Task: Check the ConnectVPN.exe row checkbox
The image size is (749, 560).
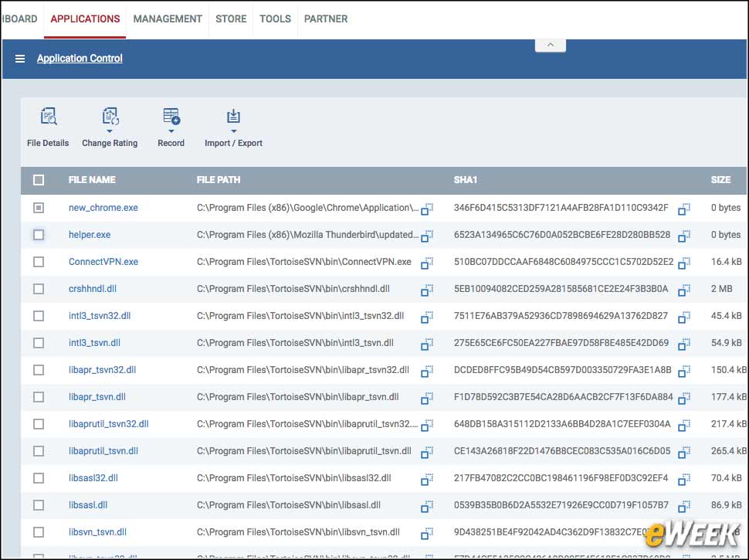Action: click(39, 262)
